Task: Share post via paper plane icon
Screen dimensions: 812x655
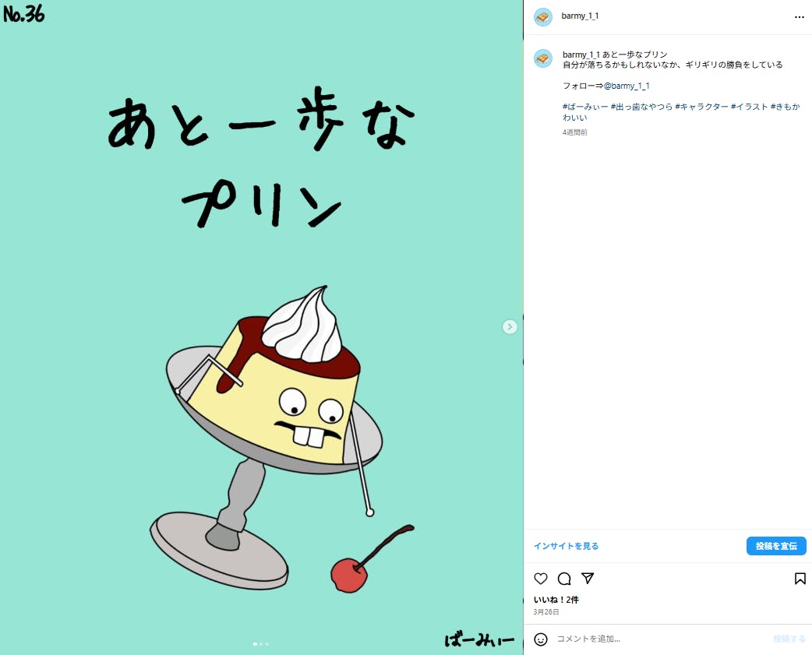Action: click(588, 579)
